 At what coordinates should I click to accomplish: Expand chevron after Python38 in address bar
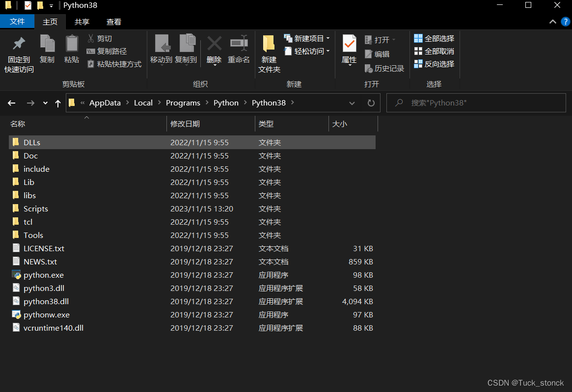pyautogui.click(x=293, y=103)
